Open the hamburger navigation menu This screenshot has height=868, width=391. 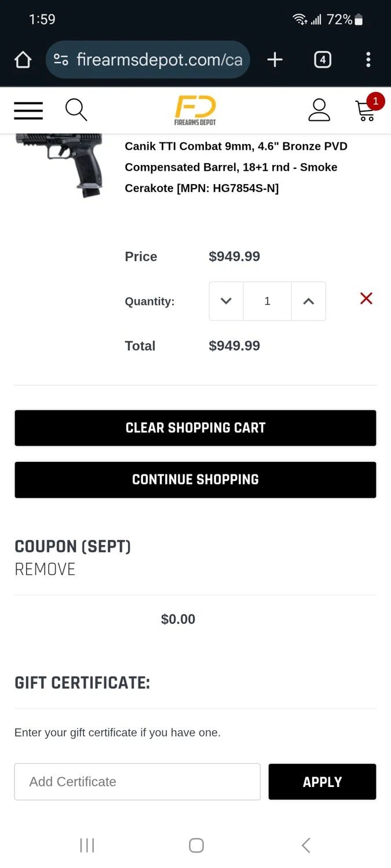(28, 110)
